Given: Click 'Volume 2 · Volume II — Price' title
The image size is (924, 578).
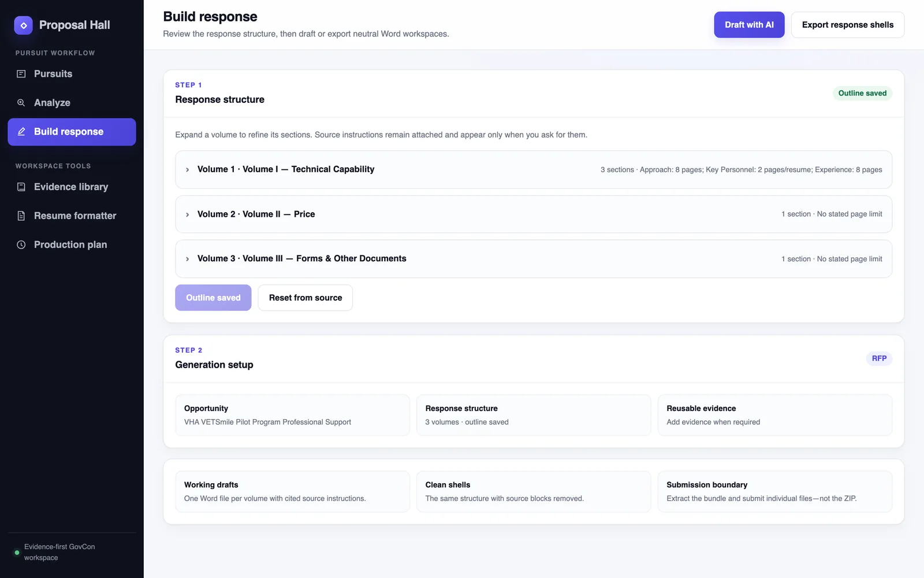Looking at the screenshot, I should tap(256, 214).
